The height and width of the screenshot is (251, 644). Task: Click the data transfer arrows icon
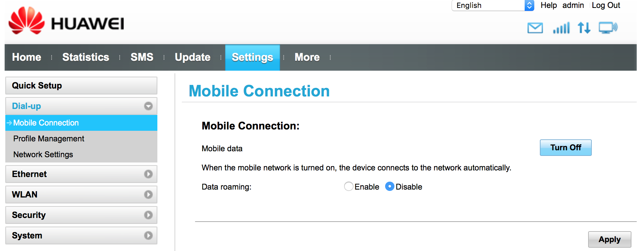pos(584,28)
